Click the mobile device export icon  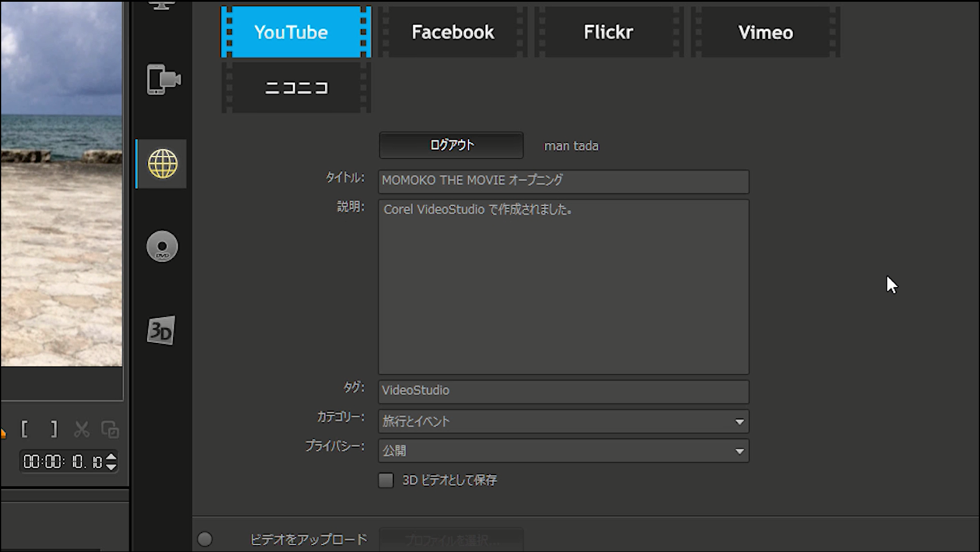tap(164, 80)
